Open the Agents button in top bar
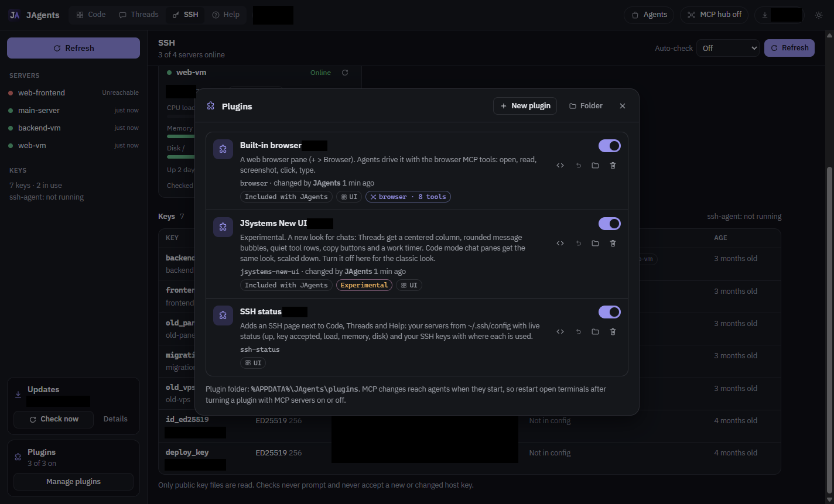The image size is (834, 504). pyautogui.click(x=649, y=15)
